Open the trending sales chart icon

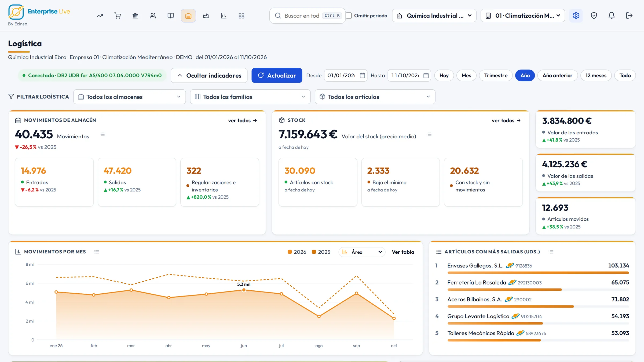(100, 16)
